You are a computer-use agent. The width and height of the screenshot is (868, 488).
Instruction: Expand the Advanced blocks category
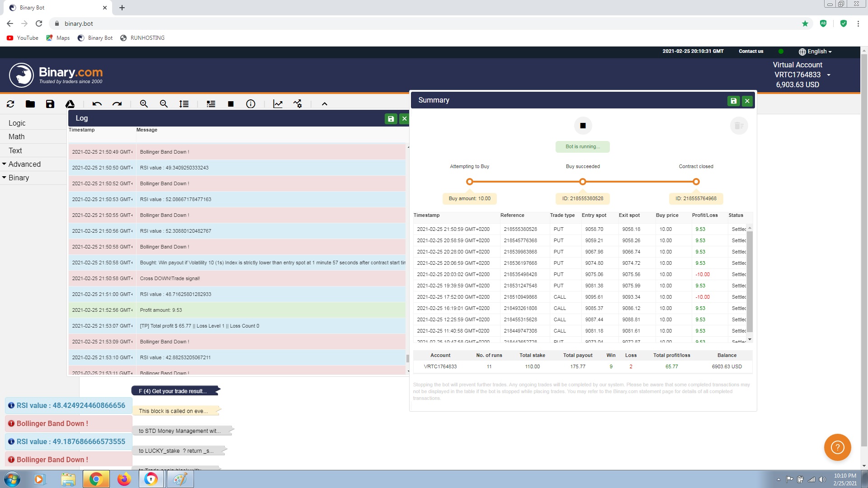[24, 164]
